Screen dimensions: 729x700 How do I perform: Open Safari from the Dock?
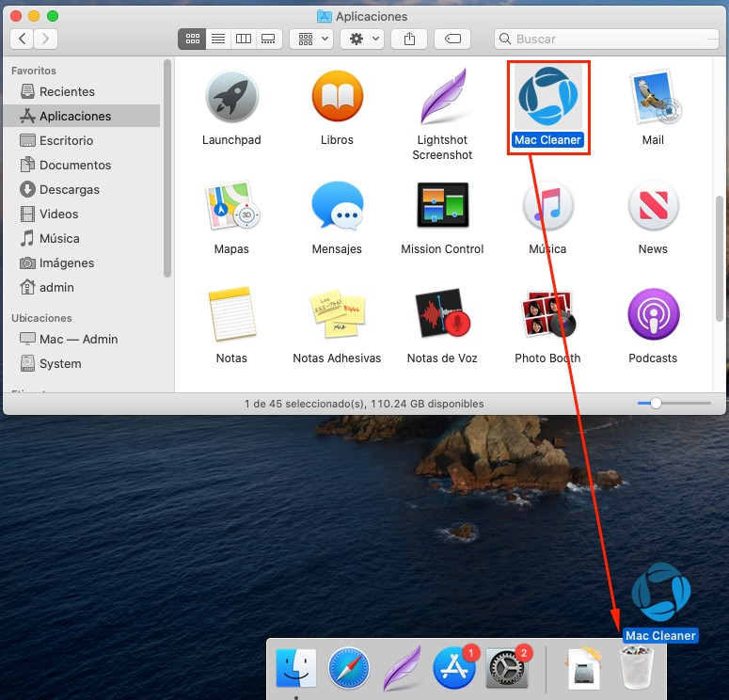click(349, 669)
